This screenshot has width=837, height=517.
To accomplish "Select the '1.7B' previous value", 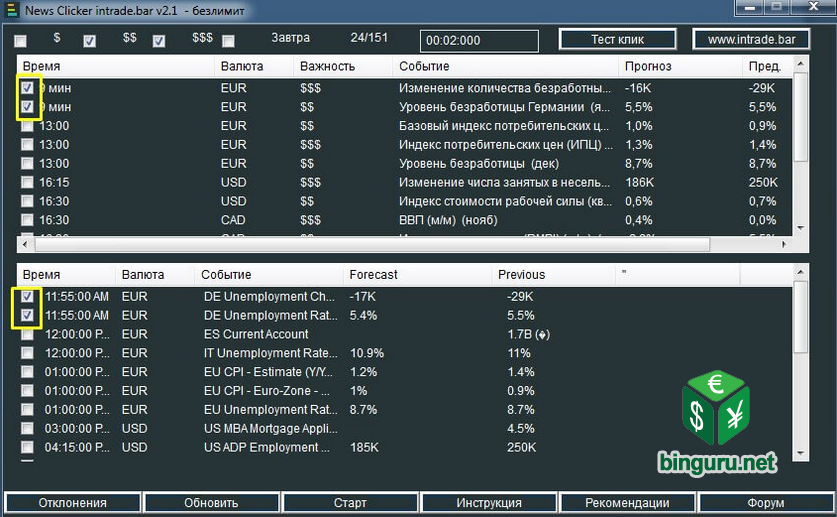I will [528, 335].
